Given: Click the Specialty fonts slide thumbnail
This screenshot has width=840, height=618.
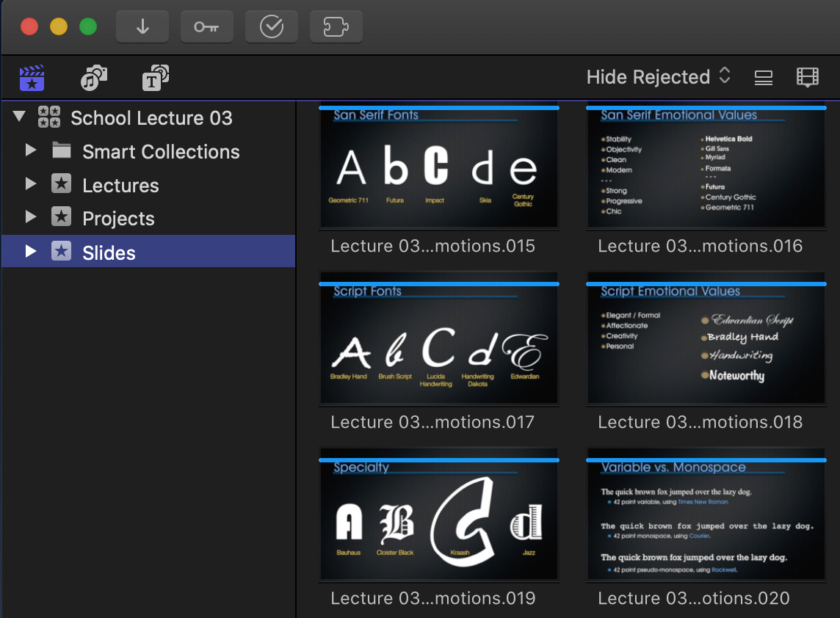Looking at the screenshot, I should tap(439, 521).
